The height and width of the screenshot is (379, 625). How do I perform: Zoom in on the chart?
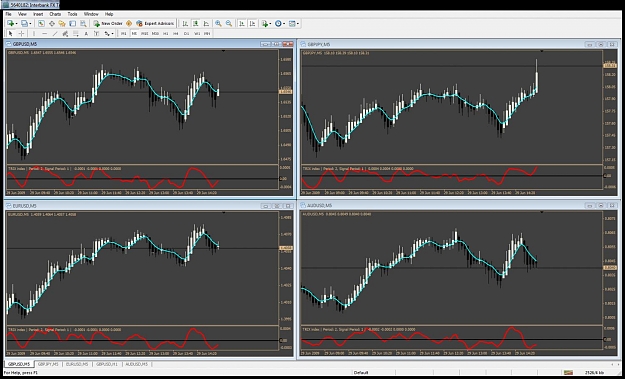(218, 24)
